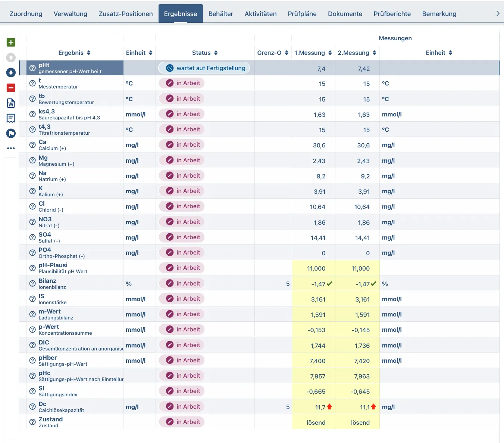
Task: Click the comment note icon in sidebar
Action: point(11,118)
